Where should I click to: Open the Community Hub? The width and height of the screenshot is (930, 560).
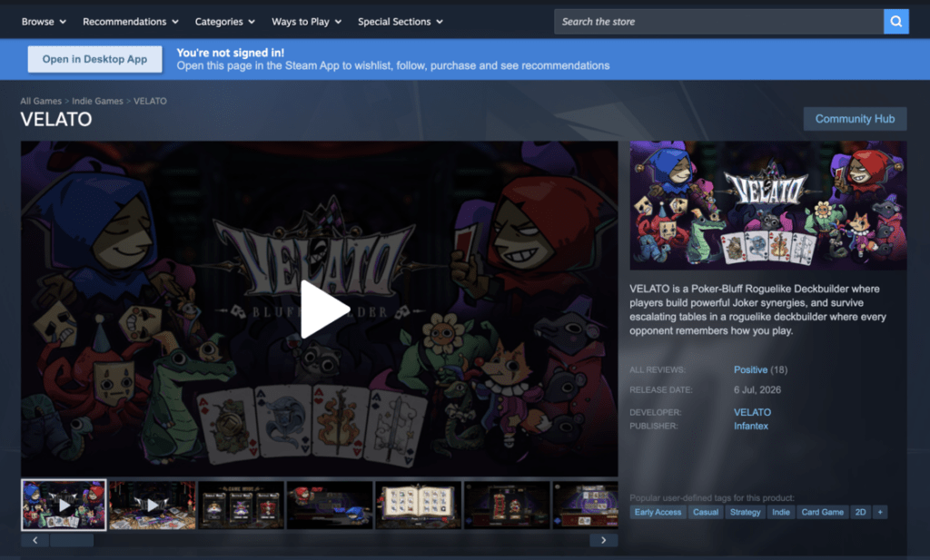tap(855, 119)
